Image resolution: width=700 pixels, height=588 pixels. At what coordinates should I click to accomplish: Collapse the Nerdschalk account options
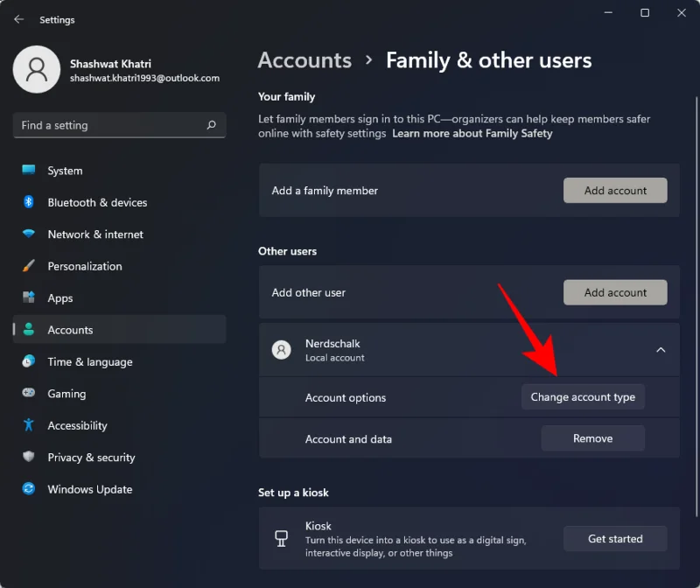(x=661, y=349)
